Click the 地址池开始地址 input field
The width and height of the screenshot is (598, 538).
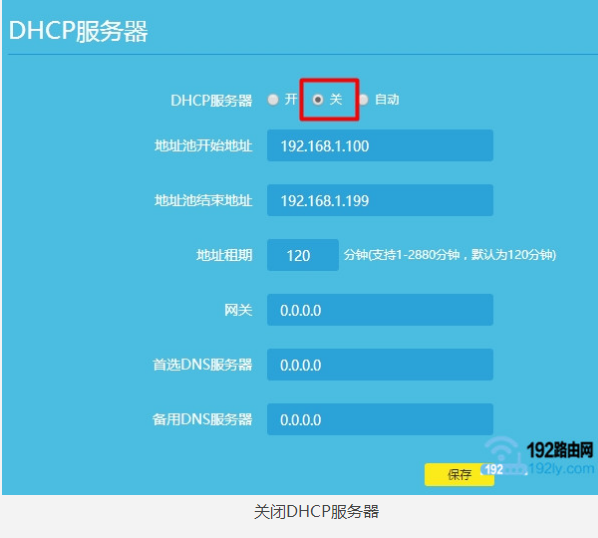(x=380, y=146)
